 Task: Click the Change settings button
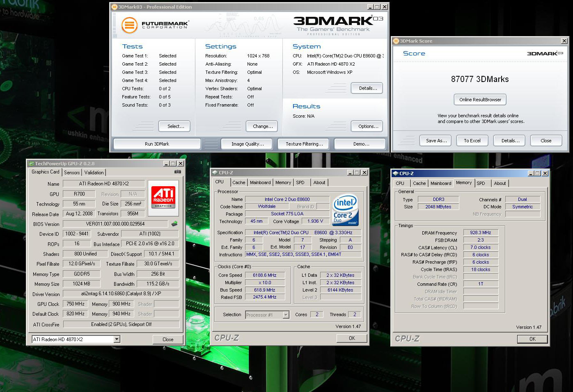coord(263,126)
